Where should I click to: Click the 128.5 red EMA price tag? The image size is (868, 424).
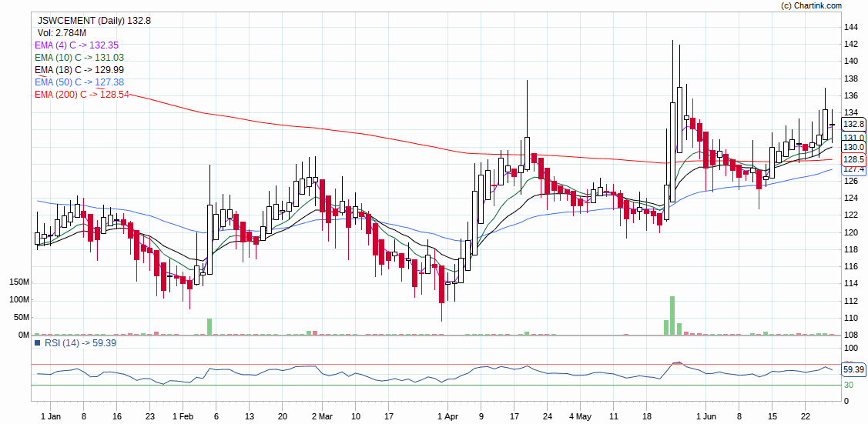point(853,160)
